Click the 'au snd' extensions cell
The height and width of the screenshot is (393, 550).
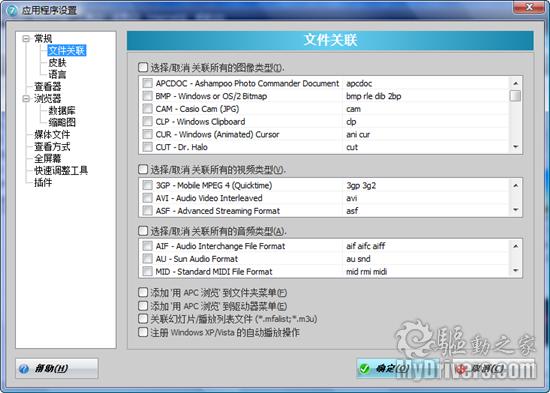[x=358, y=259]
